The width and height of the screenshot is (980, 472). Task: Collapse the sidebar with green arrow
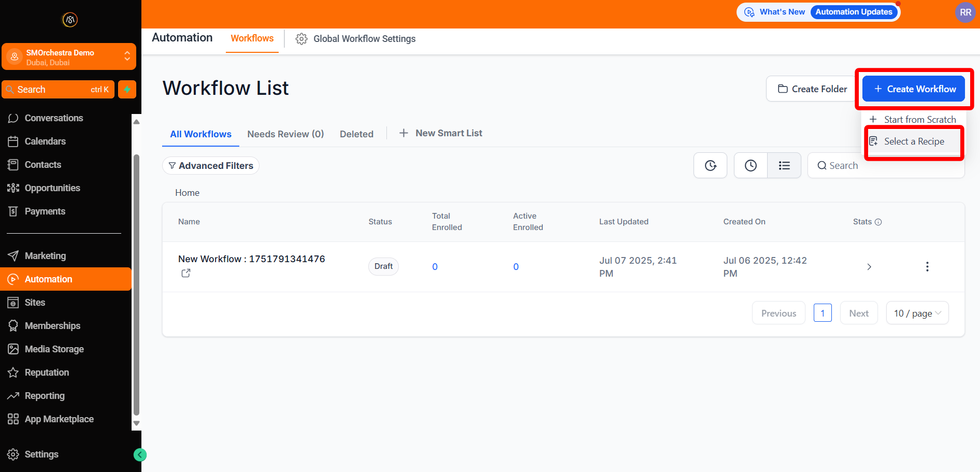point(140,454)
